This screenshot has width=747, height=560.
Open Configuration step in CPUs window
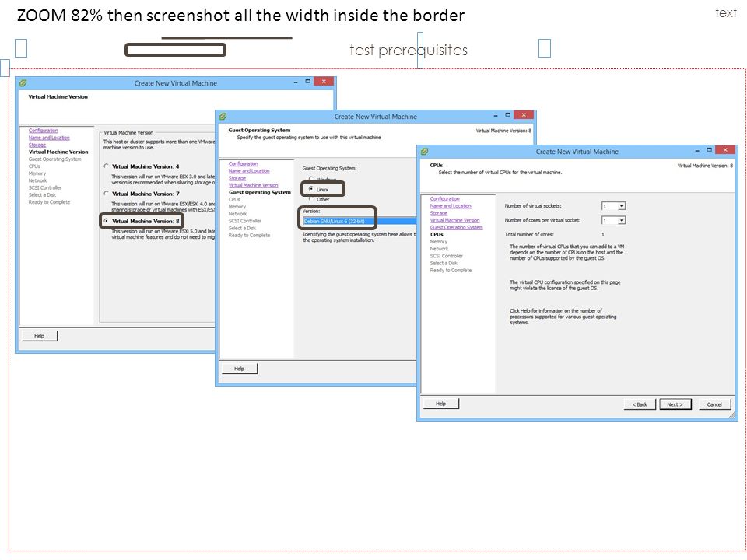(444, 198)
